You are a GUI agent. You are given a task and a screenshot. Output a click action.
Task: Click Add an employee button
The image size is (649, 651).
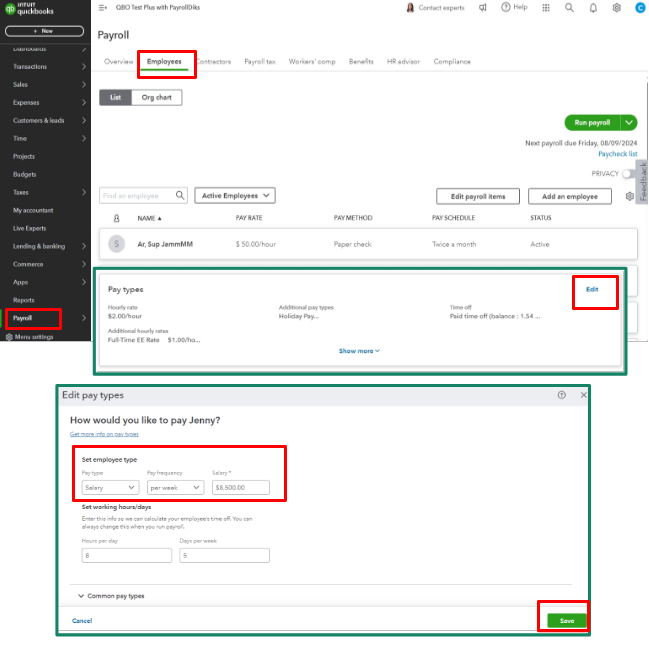click(570, 196)
